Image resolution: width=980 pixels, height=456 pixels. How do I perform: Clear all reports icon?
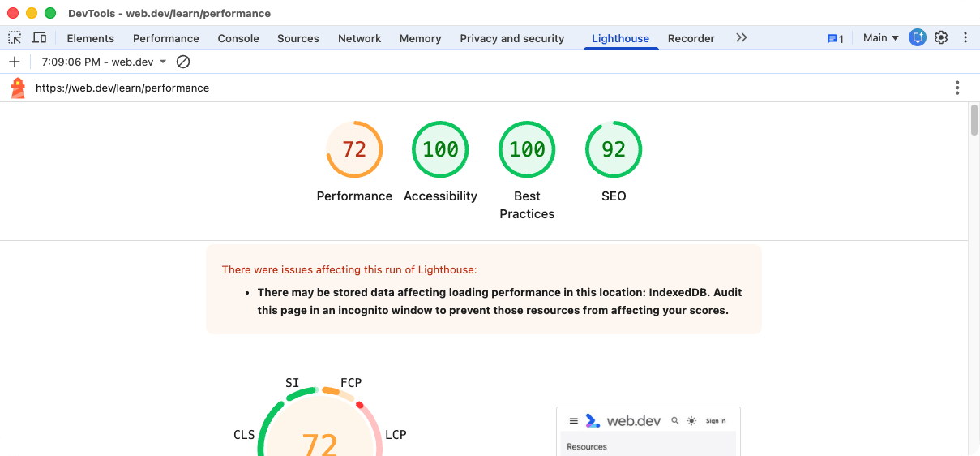tap(183, 62)
